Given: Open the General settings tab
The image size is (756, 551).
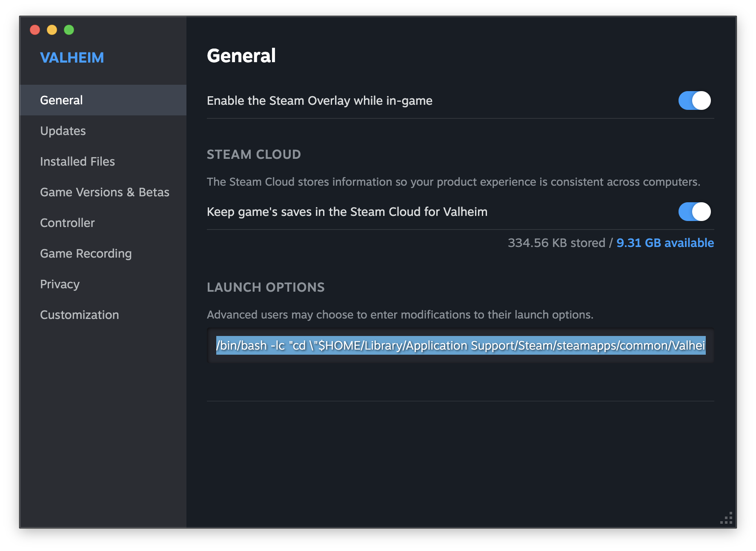Looking at the screenshot, I should click(x=103, y=100).
